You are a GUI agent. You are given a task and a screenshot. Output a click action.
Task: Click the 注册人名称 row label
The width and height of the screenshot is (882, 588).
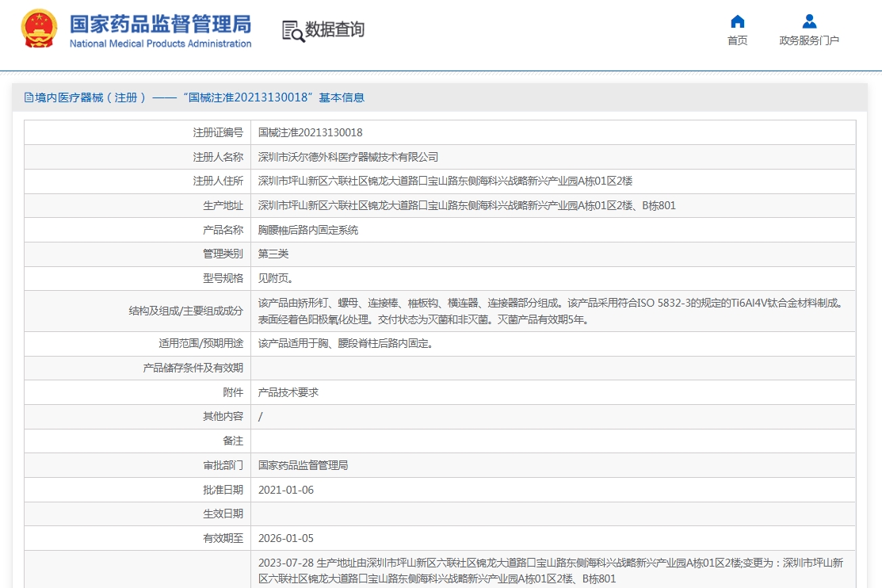tap(218, 157)
